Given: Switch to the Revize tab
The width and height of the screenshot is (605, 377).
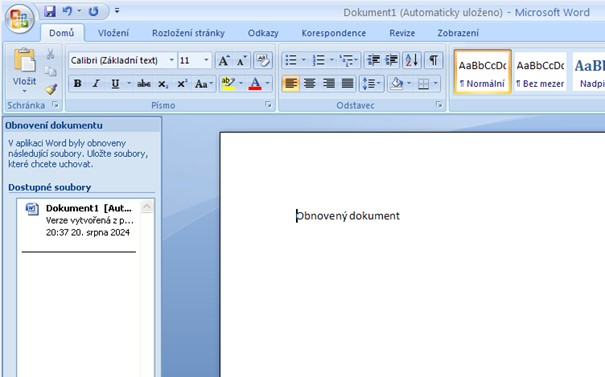Looking at the screenshot, I should coord(402,33).
